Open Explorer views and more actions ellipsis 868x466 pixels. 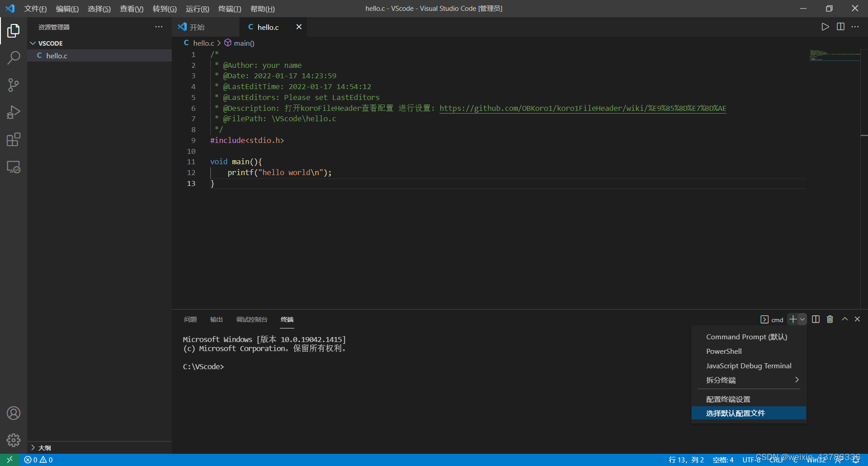(x=159, y=27)
